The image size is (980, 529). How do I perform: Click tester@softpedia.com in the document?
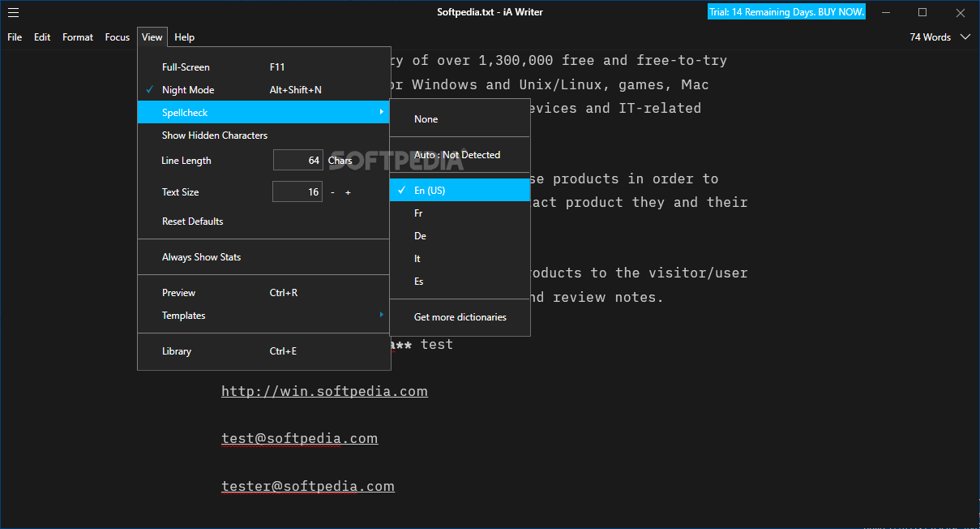coord(308,487)
